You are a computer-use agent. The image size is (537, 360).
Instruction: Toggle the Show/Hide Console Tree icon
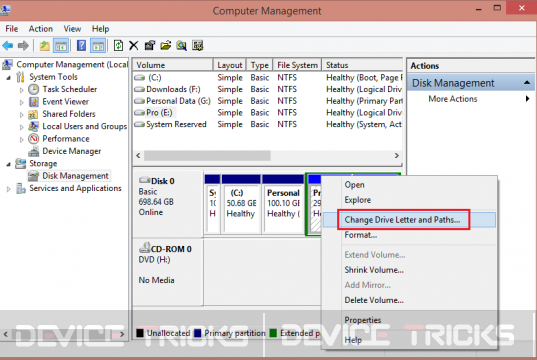click(x=61, y=45)
